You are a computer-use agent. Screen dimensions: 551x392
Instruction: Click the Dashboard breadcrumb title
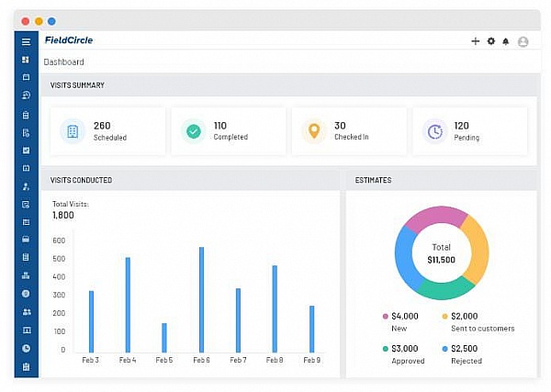64,62
